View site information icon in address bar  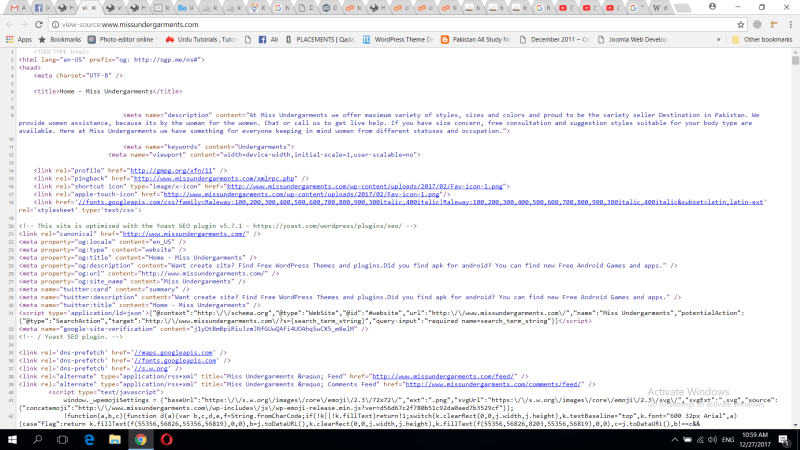(x=55, y=24)
